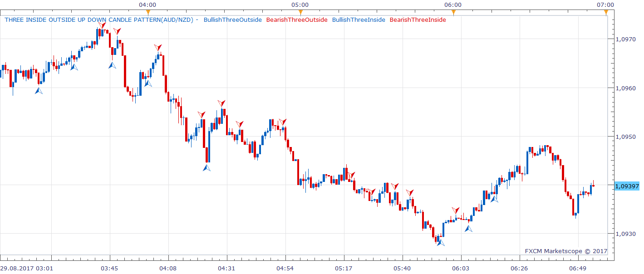Click the 05:40 time axis label
Screen dimensions: 644x274
(402, 268)
